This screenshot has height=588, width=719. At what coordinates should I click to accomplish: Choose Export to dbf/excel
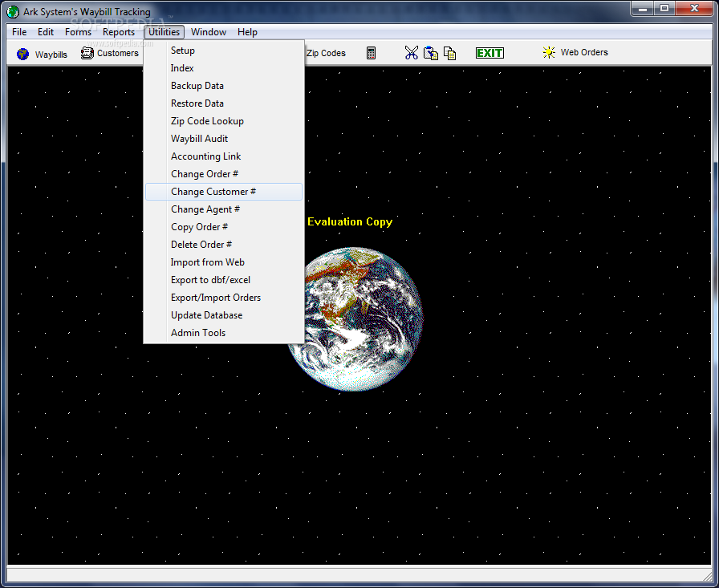pos(224,280)
